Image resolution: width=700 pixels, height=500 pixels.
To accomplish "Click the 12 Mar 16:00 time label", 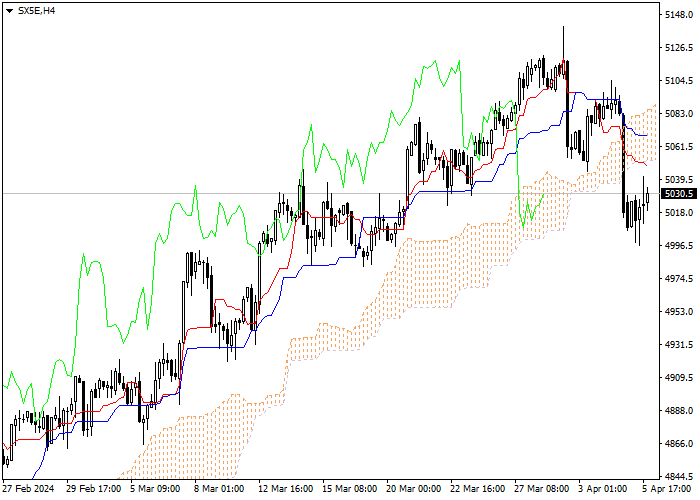I will [285, 489].
